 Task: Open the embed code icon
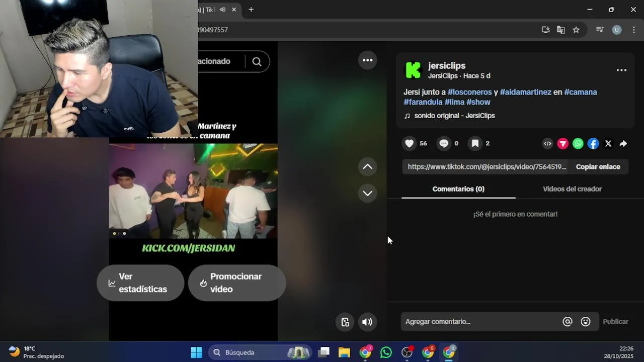[x=547, y=144]
